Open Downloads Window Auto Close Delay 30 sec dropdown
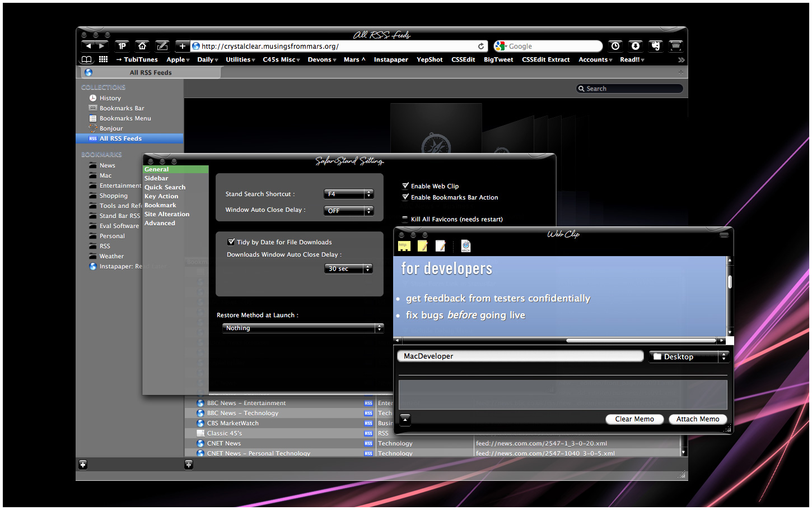Image resolution: width=812 pixels, height=510 pixels. click(348, 268)
